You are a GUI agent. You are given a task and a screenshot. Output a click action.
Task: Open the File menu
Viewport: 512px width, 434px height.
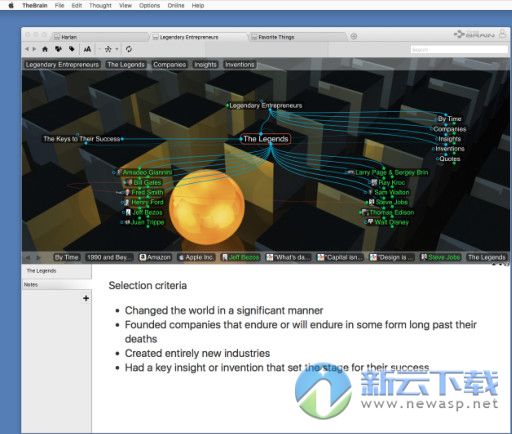pyautogui.click(x=59, y=5)
